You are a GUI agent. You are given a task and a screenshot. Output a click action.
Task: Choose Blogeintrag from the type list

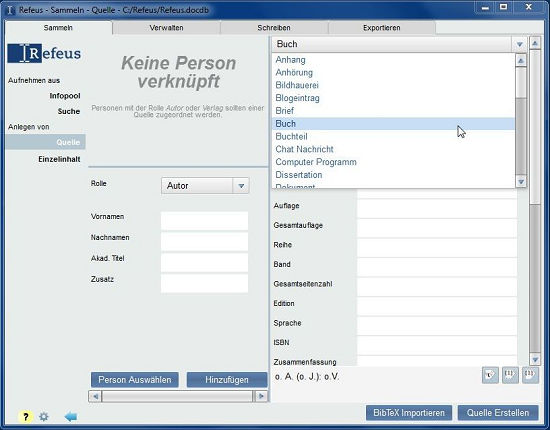point(393,98)
